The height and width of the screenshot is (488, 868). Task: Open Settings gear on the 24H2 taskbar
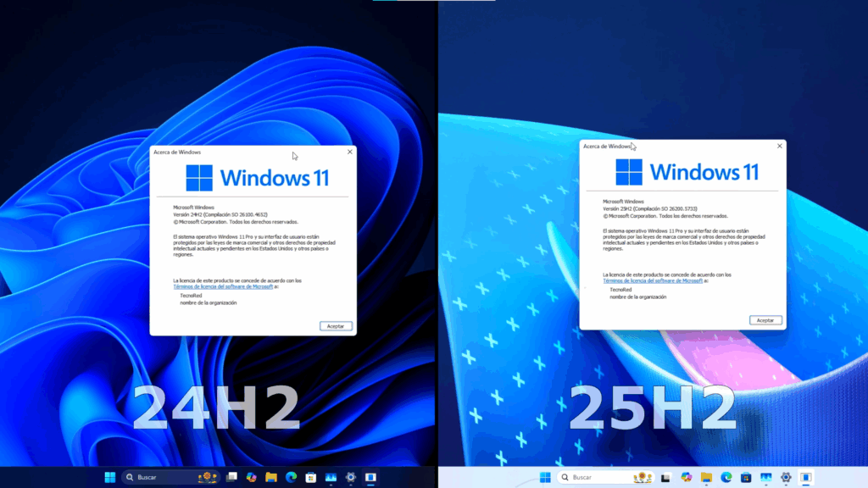(x=350, y=477)
